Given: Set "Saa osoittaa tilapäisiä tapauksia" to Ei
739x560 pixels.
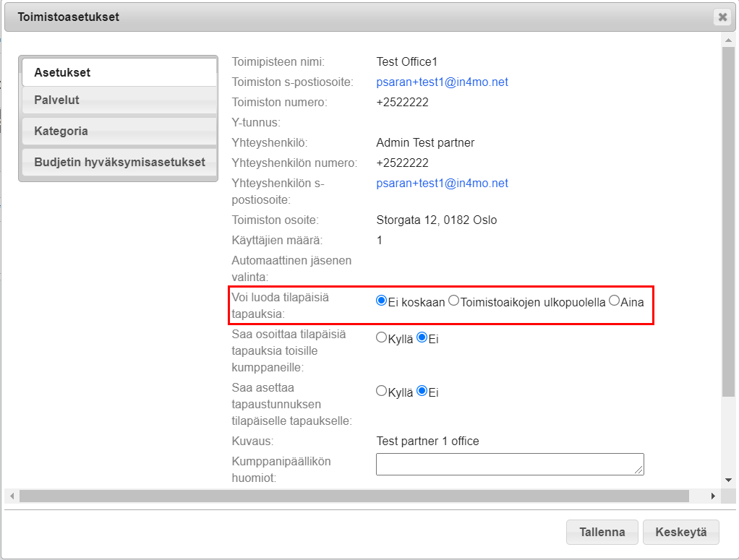Looking at the screenshot, I should tap(422, 337).
